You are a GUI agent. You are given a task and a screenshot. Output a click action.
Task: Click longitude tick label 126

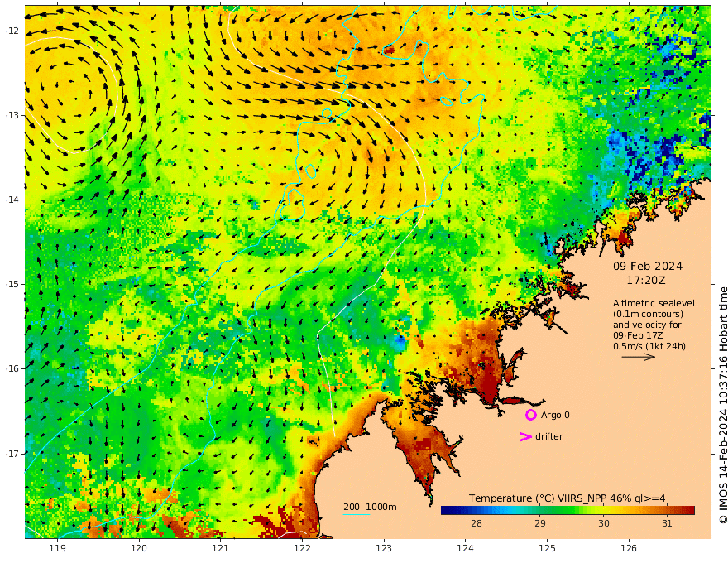(629, 548)
